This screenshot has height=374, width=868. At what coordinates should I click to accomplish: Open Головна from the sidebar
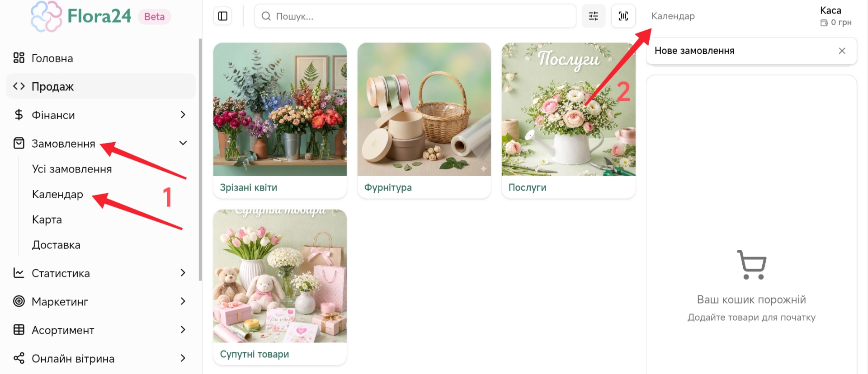(x=52, y=58)
